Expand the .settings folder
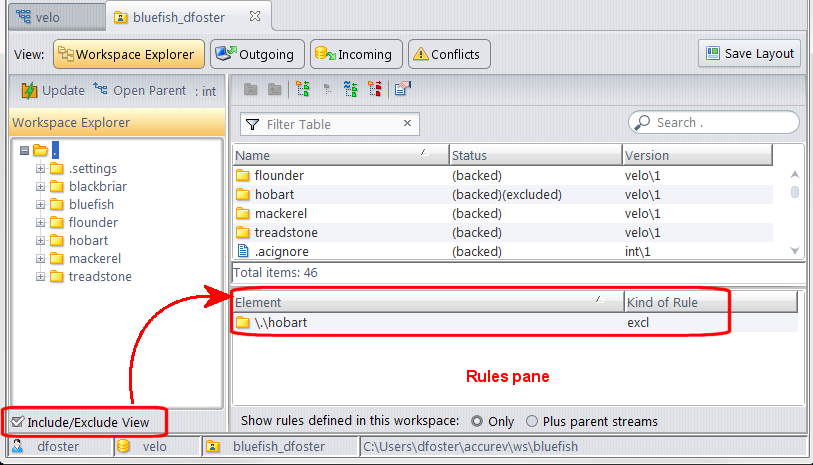 (40, 168)
